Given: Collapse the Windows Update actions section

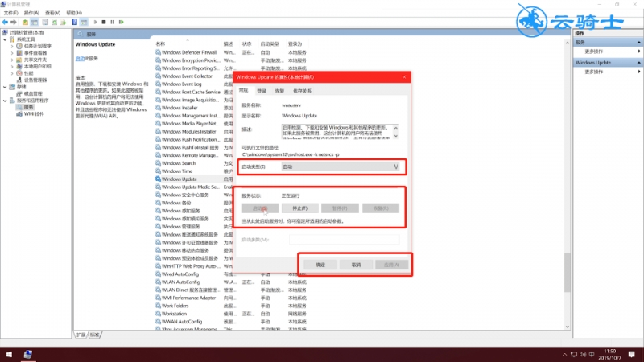Looking at the screenshot, I should click(x=638, y=63).
